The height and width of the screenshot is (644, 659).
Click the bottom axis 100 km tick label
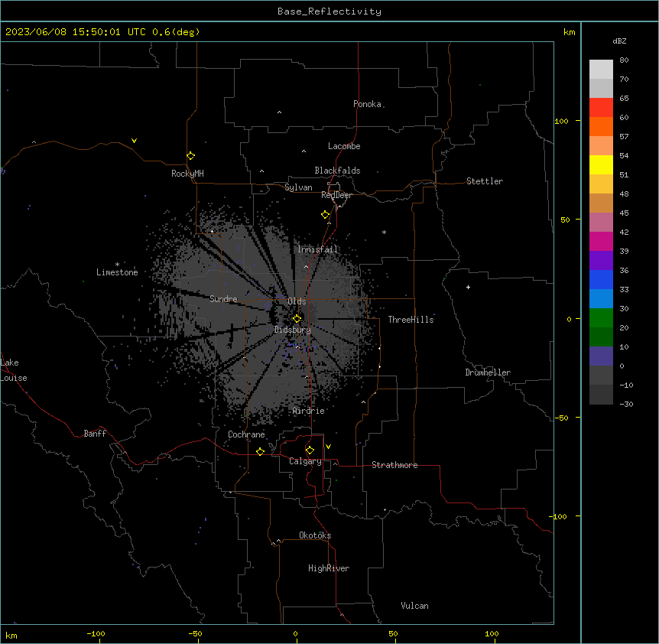coord(492,633)
